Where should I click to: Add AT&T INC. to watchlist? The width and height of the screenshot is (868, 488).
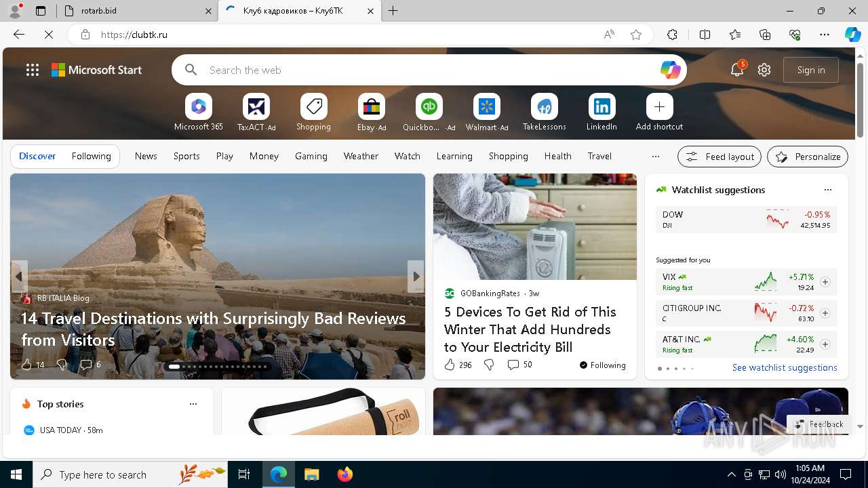tap(825, 344)
